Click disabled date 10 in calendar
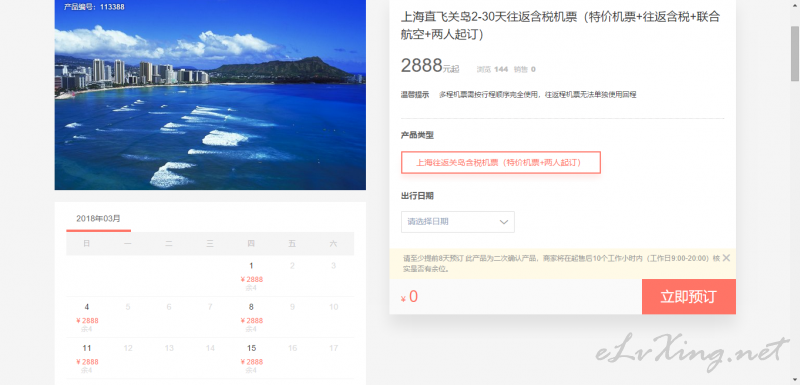Screen dimensions: 800x385 (333, 307)
